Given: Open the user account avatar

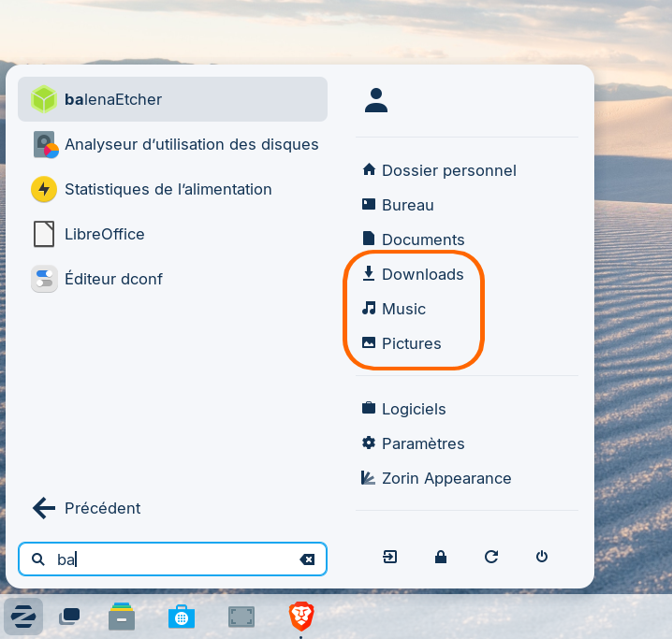Looking at the screenshot, I should click(376, 100).
